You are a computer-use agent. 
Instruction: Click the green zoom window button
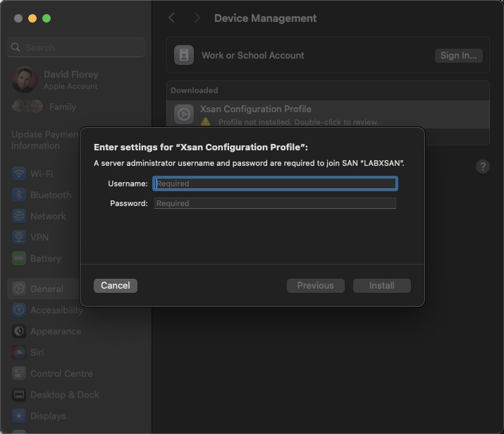[47, 18]
